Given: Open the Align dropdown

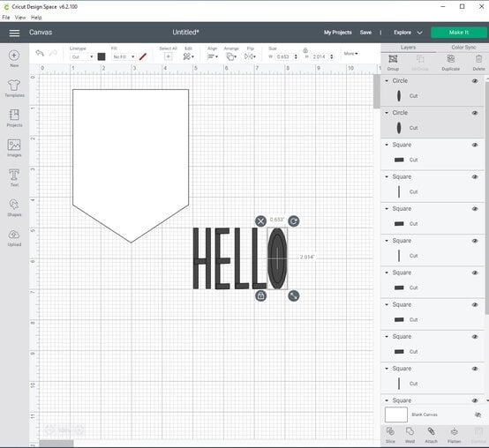Looking at the screenshot, I should (213, 56).
